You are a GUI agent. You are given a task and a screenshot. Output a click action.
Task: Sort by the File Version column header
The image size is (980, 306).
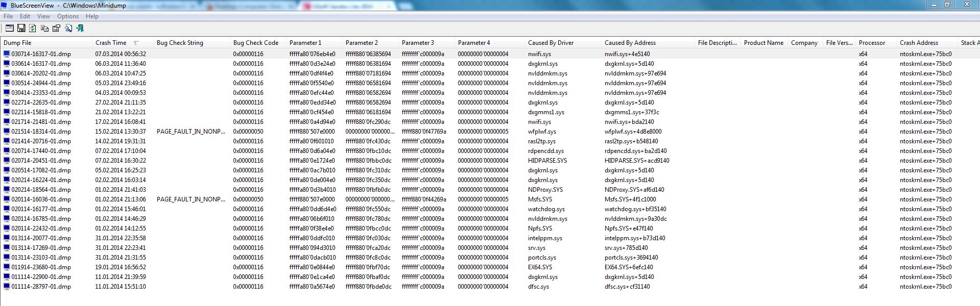pos(839,43)
